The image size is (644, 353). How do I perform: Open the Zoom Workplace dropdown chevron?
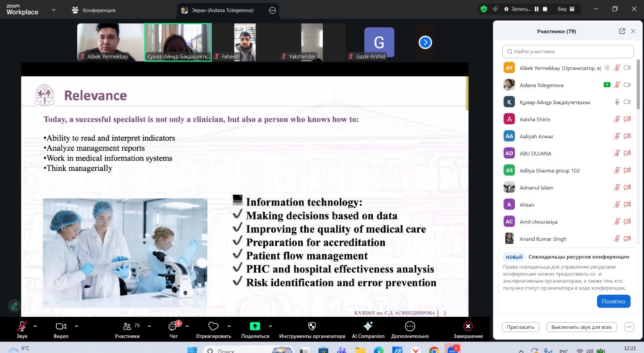54,10
